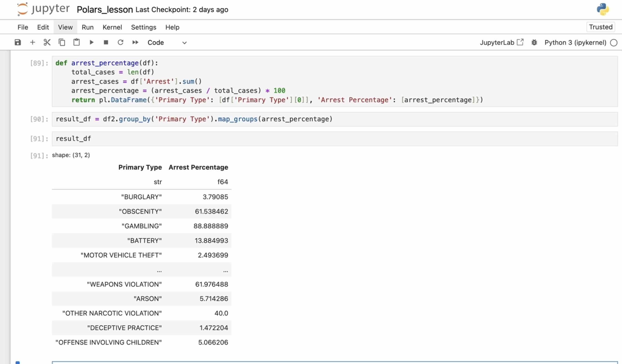Click the Trusted notebook button
The height and width of the screenshot is (364, 622).
601,27
